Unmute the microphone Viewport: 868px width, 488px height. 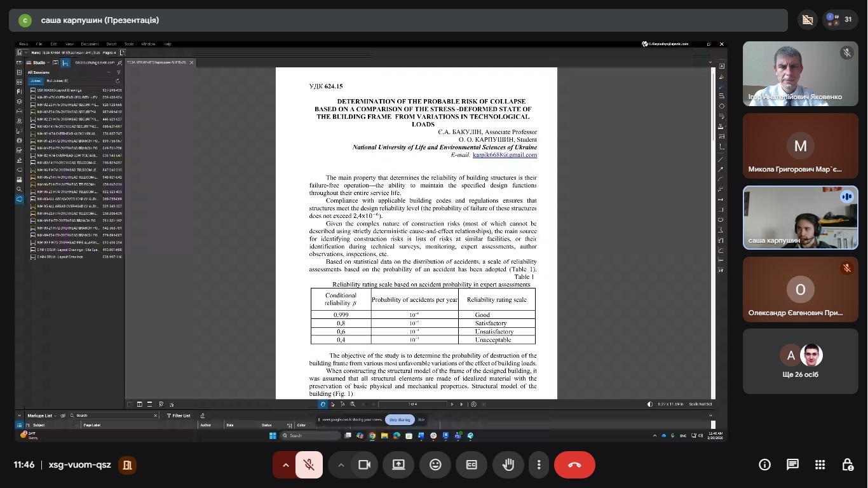click(309, 464)
